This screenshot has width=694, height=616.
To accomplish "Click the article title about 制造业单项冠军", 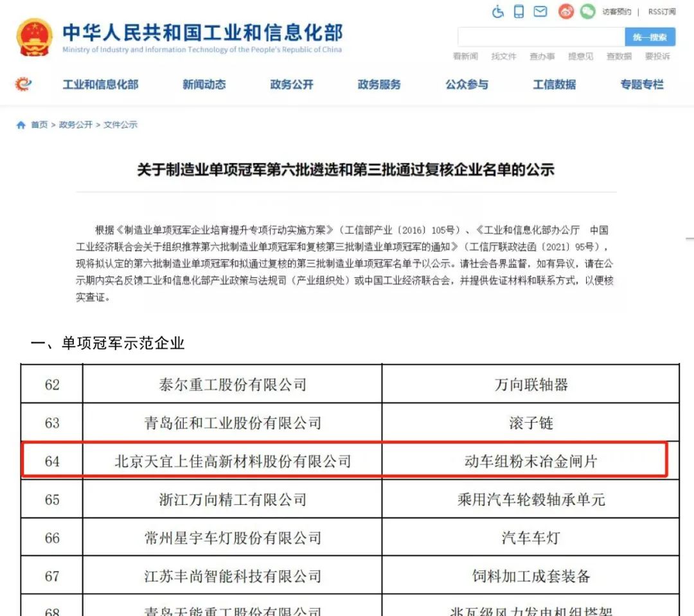I will click(346, 170).
